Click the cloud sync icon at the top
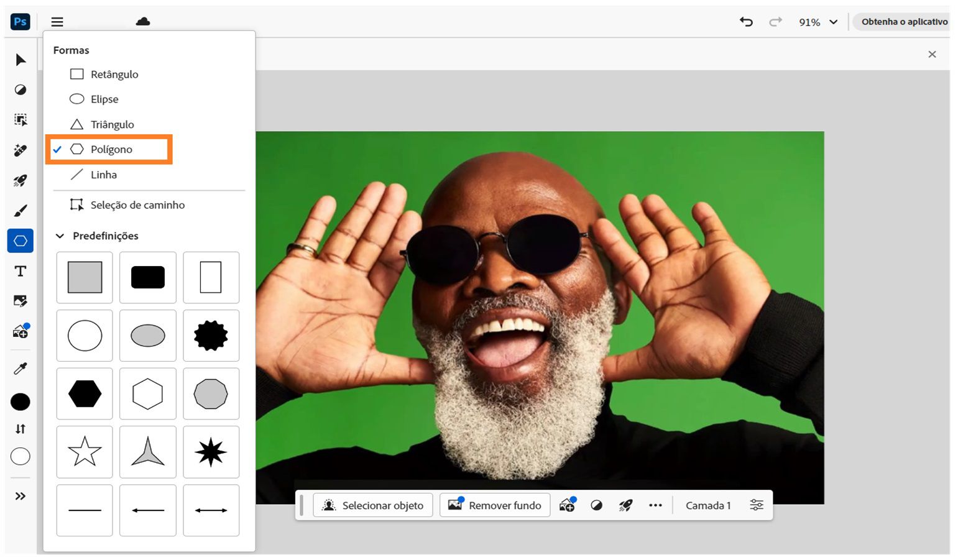 [142, 21]
